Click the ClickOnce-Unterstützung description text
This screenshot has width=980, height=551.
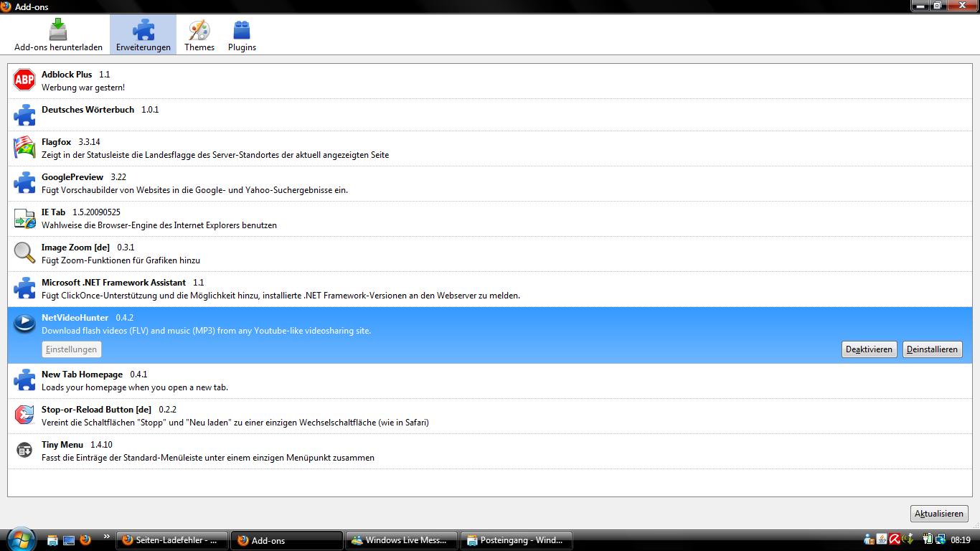coord(281,296)
